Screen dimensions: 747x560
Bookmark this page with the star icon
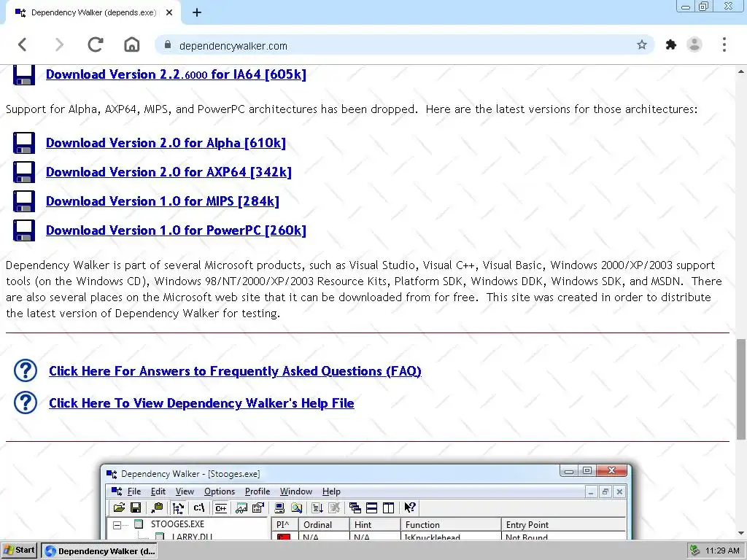coord(642,44)
